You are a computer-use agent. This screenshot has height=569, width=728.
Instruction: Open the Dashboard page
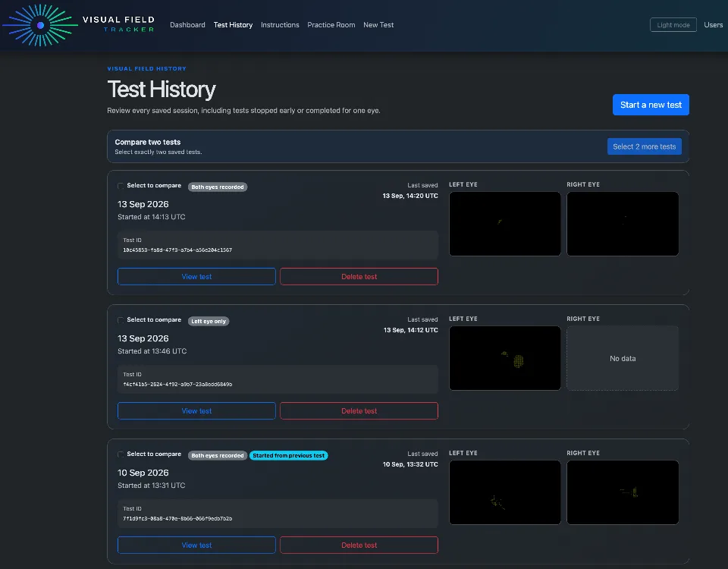(187, 25)
